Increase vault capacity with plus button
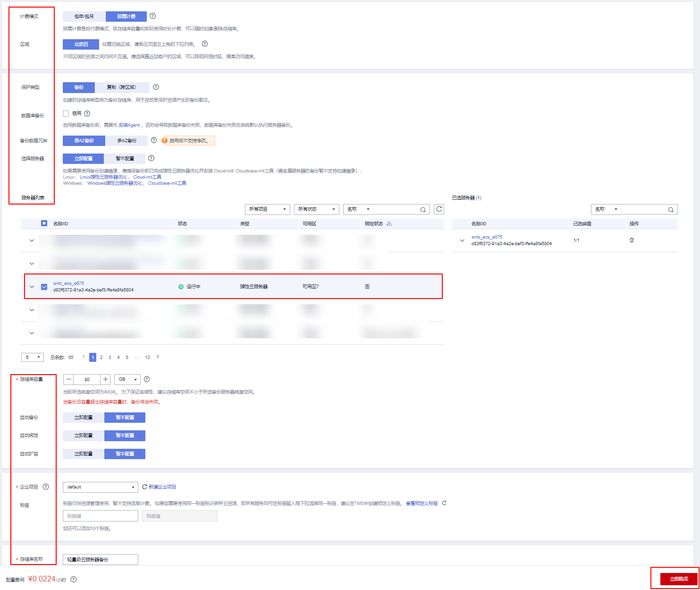700x590 pixels. 105,379
